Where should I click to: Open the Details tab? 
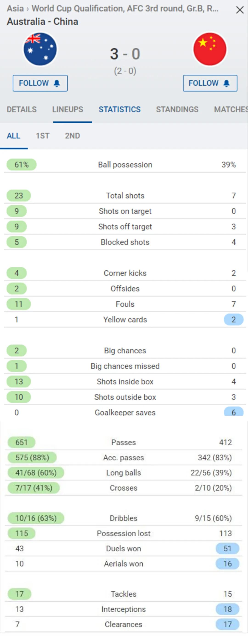(x=22, y=110)
